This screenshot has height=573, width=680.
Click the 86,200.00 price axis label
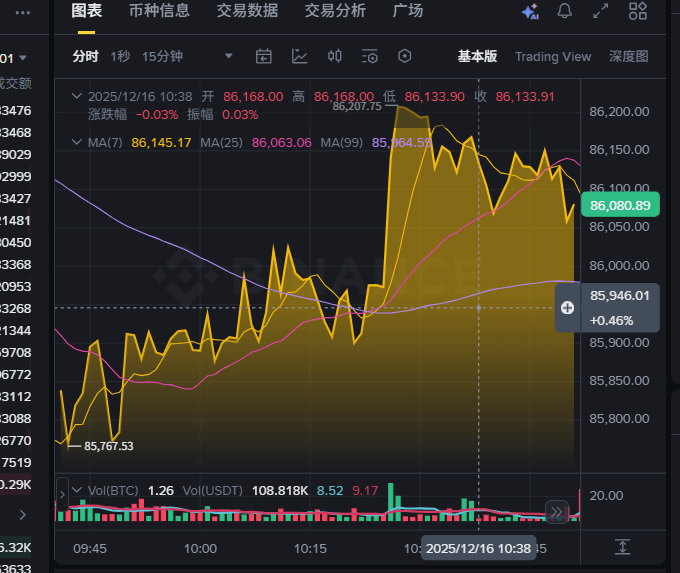pos(619,112)
